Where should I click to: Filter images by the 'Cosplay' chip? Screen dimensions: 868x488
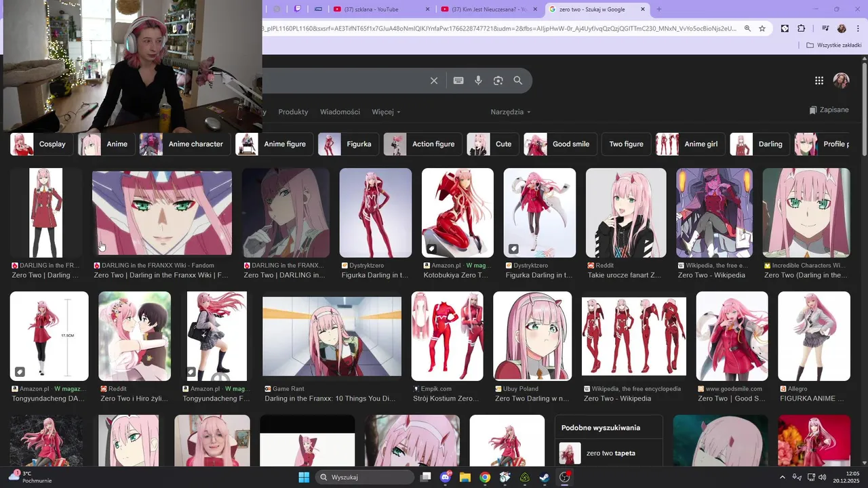click(x=42, y=144)
